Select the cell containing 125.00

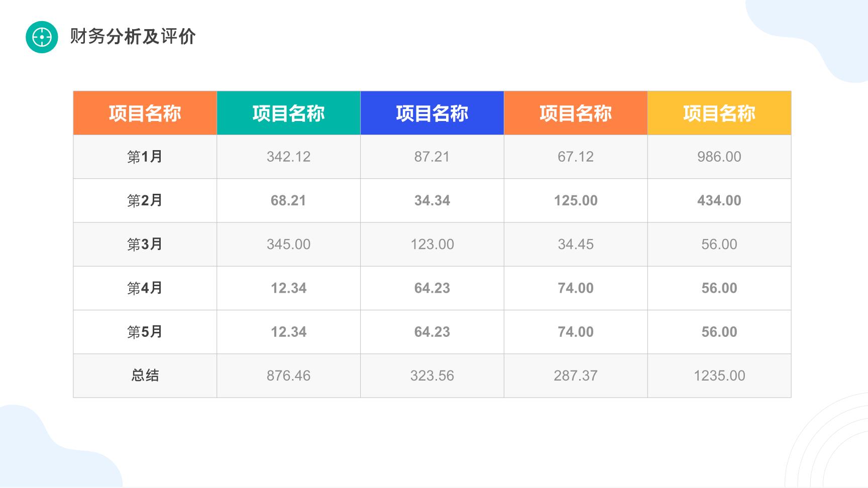click(576, 200)
